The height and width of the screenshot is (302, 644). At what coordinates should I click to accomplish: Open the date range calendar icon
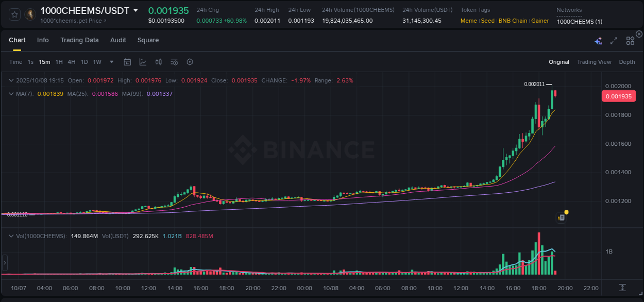point(127,62)
